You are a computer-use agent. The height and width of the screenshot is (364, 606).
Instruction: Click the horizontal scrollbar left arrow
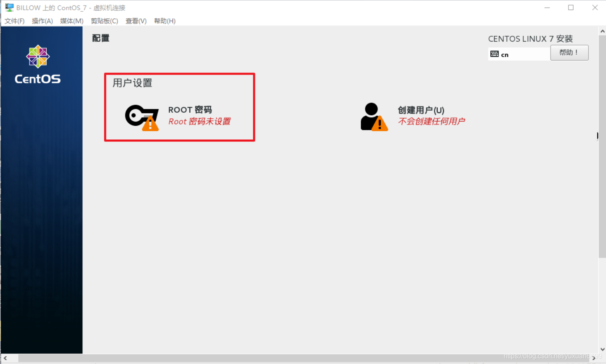pyautogui.click(x=5, y=358)
